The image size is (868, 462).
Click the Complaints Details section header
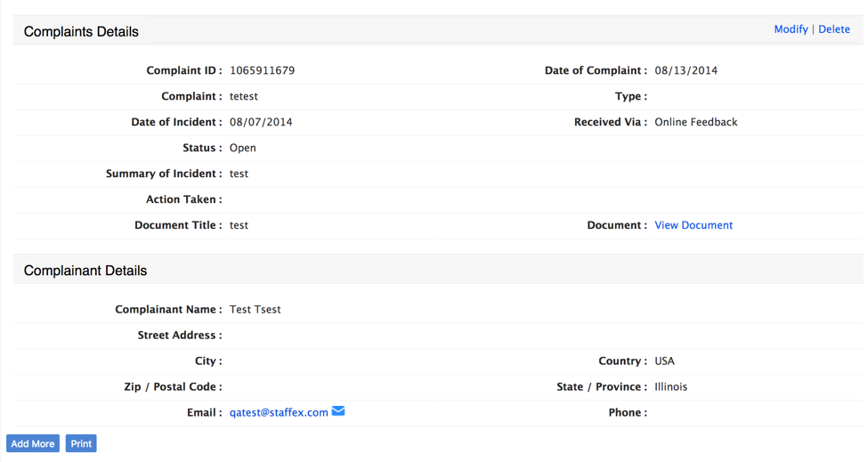coord(81,31)
